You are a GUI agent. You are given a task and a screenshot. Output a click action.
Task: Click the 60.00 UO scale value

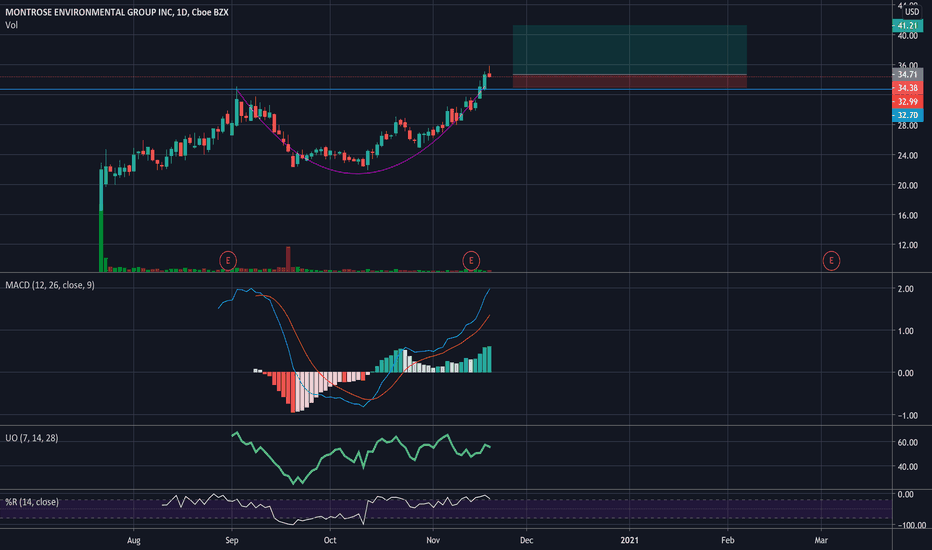[908, 442]
